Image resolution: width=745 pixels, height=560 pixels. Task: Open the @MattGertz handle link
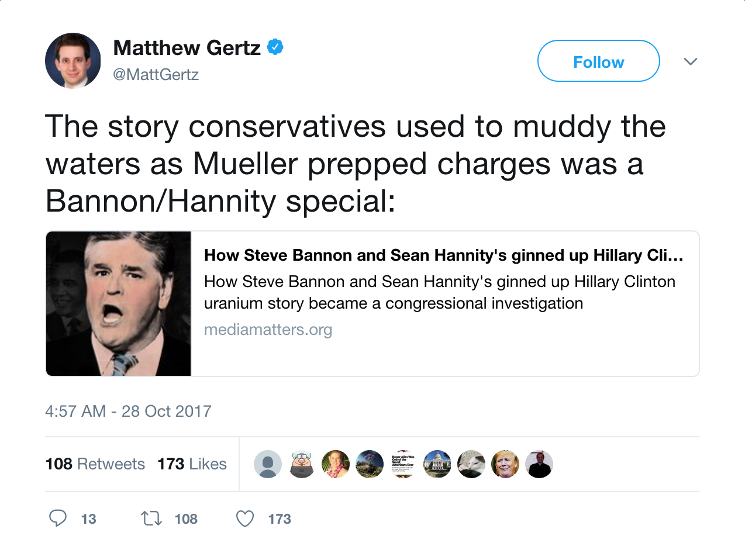156,75
